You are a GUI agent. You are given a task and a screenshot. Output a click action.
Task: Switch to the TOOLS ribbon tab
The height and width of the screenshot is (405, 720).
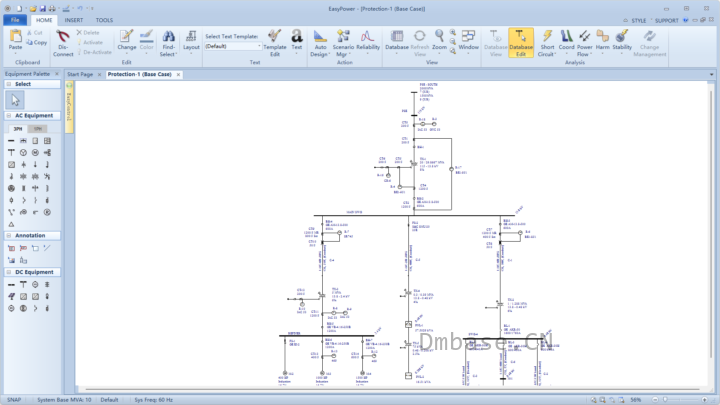click(104, 20)
